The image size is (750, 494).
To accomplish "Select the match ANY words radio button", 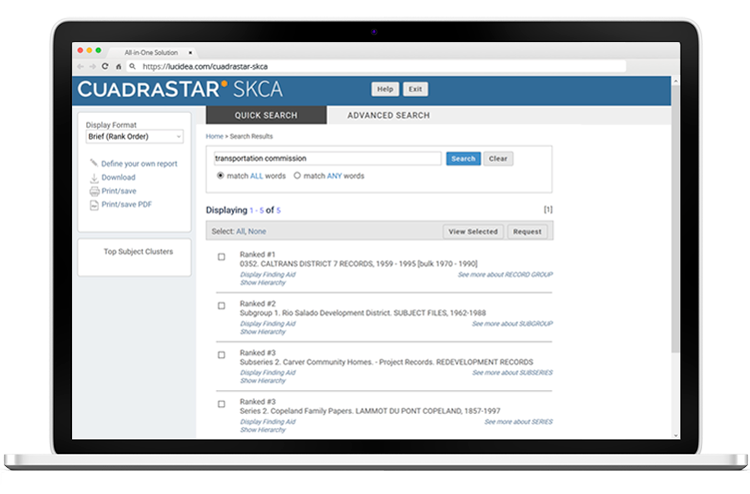I will [297, 176].
